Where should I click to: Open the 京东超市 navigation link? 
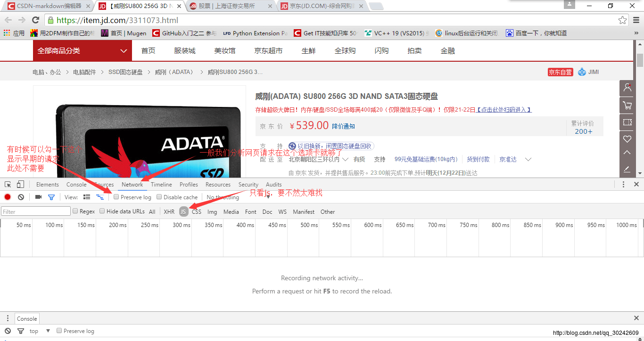(268, 50)
